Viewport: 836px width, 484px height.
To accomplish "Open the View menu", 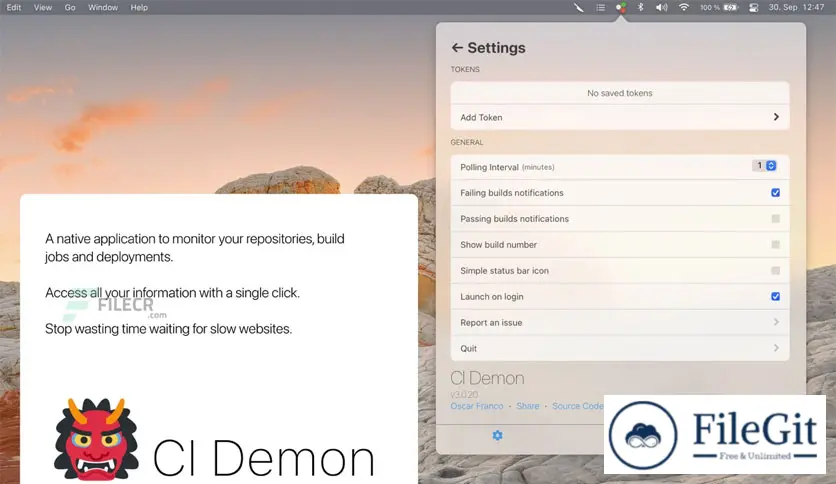I will pos(43,7).
